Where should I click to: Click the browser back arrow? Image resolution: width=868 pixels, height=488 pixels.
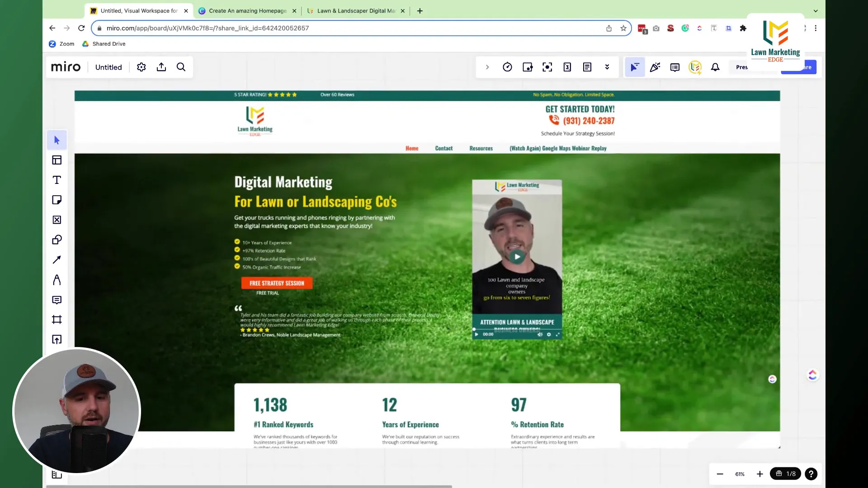[52, 28]
